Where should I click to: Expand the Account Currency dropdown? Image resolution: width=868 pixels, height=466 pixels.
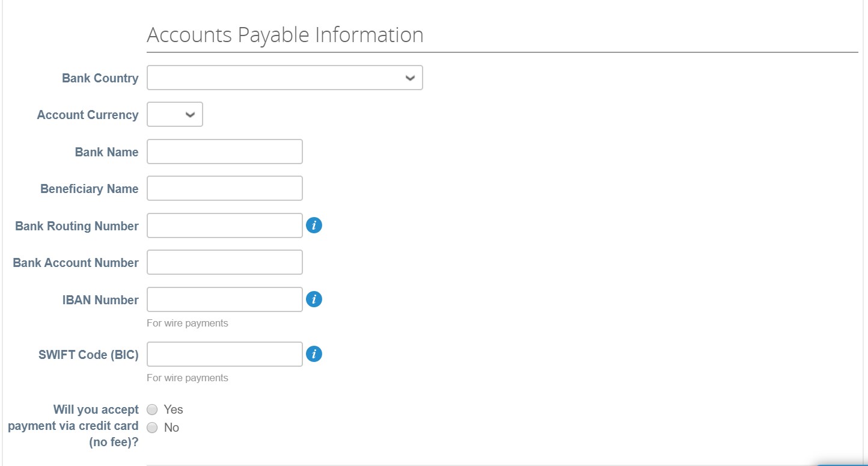pos(174,114)
